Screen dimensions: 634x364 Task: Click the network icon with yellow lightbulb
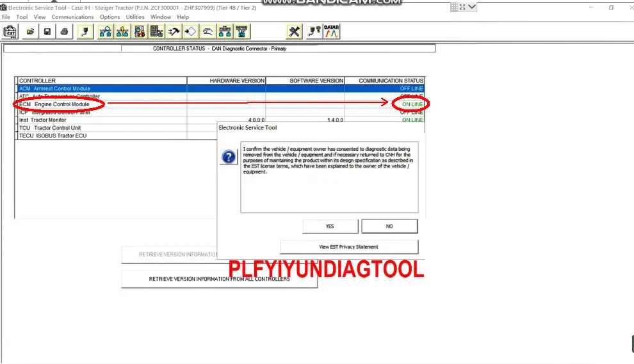click(122, 31)
